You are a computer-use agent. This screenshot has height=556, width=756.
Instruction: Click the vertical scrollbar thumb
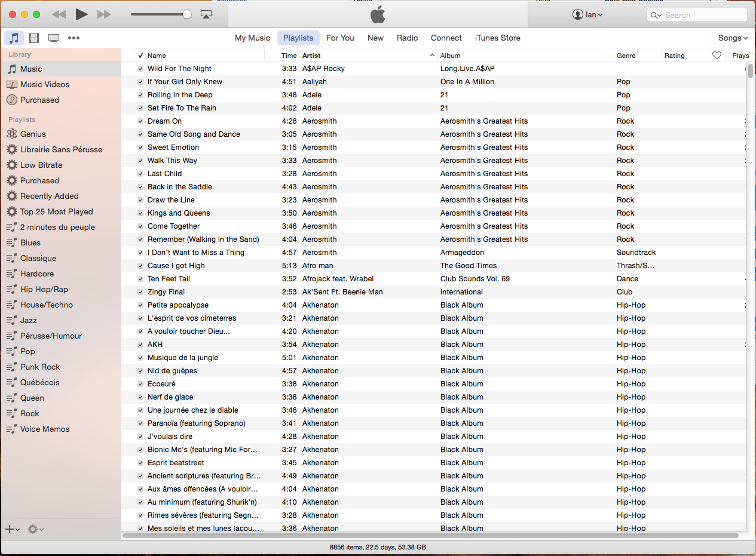[x=750, y=70]
